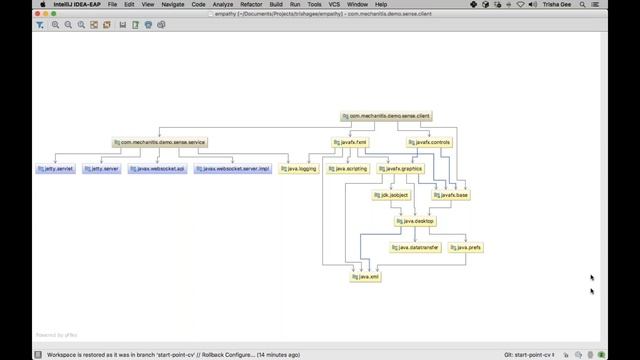
Task: Open the Run menu
Action: (295, 4)
